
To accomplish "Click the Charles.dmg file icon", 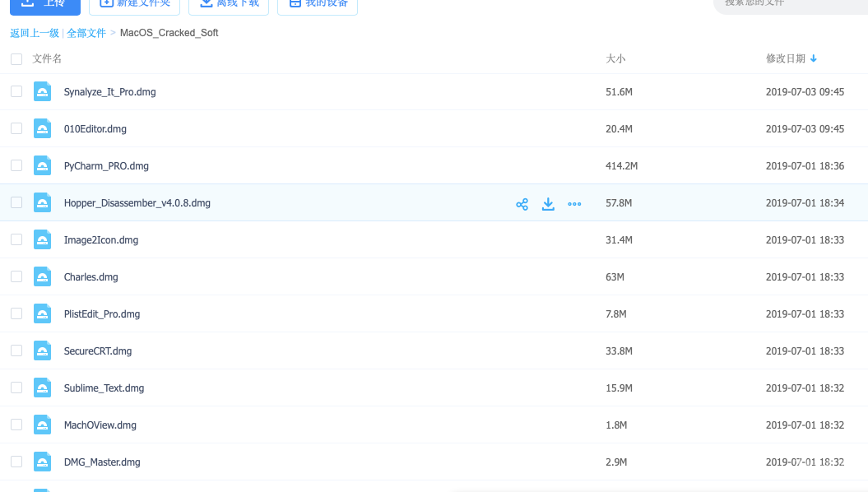I will click(42, 277).
